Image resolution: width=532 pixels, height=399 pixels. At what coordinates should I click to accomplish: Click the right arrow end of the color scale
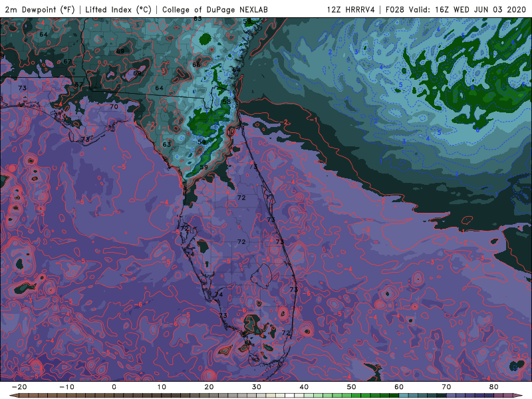coord(518,395)
